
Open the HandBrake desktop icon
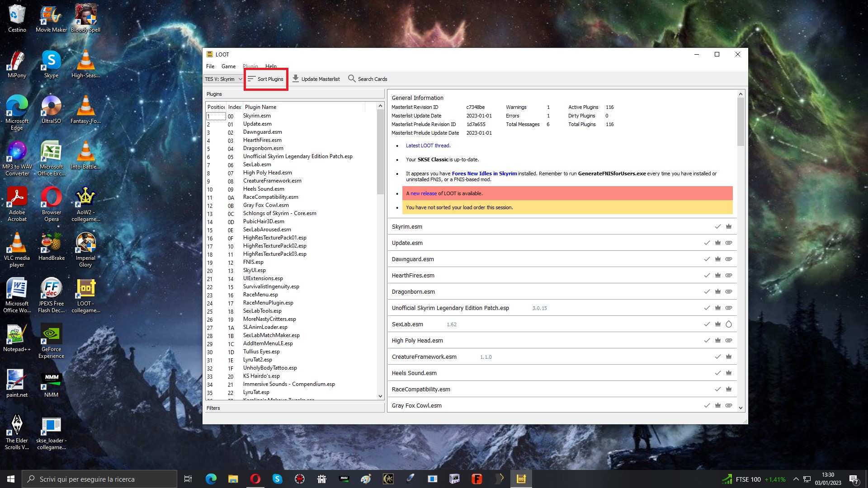51,247
